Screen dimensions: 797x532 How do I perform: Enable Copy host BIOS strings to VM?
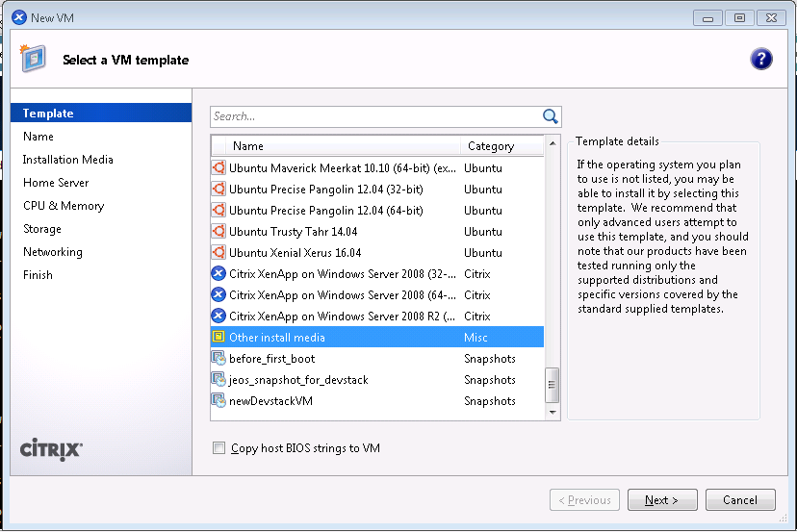[x=219, y=448]
